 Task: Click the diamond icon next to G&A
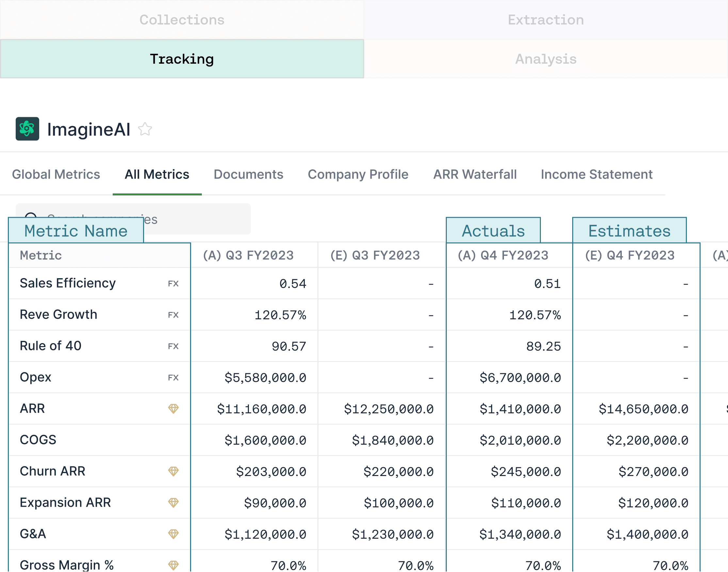pyautogui.click(x=173, y=534)
